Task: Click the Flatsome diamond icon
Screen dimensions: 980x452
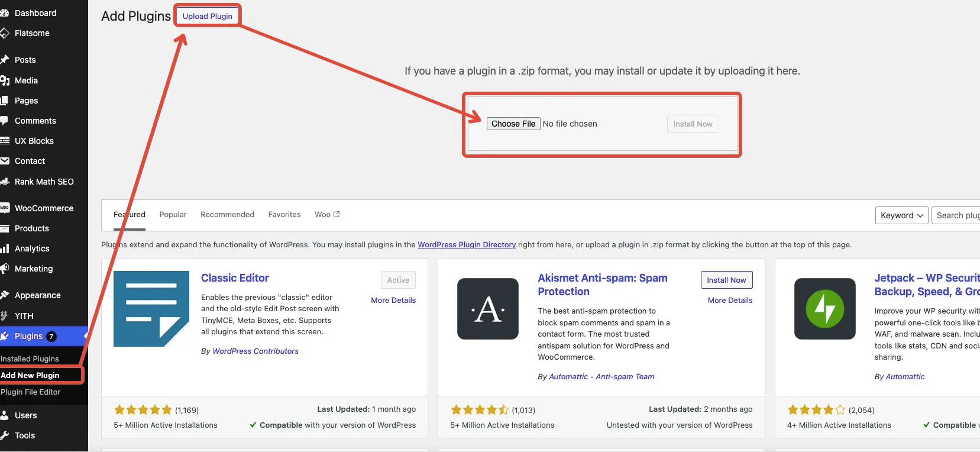Action: pyautogui.click(x=4, y=33)
